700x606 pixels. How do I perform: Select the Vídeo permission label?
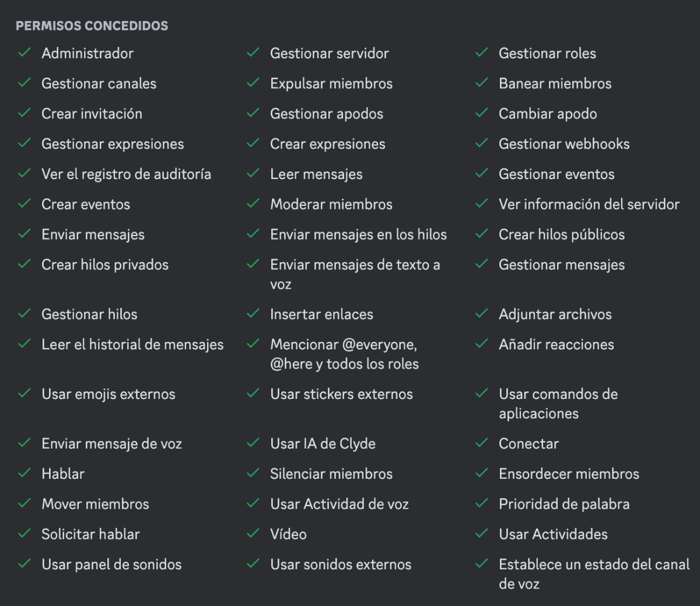pyautogui.click(x=288, y=534)
